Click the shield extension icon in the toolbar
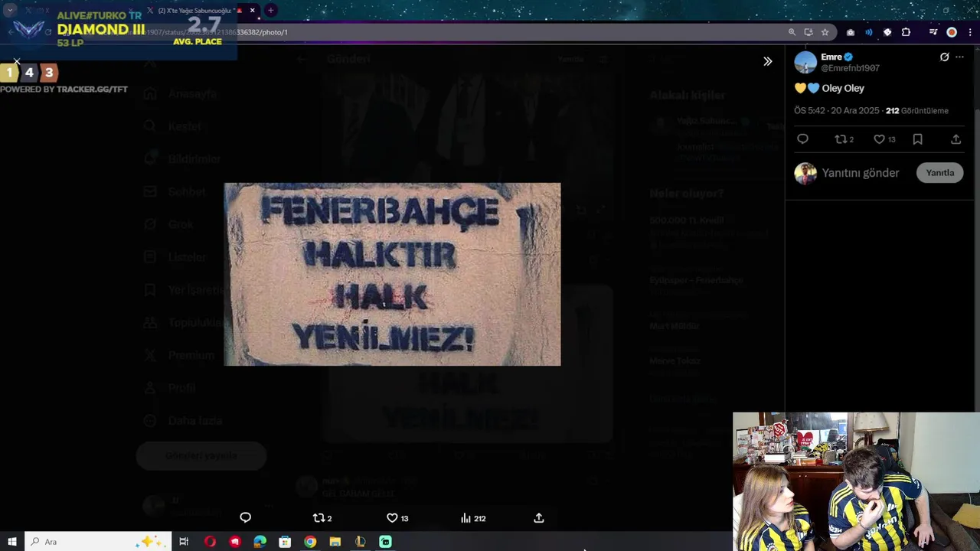980x551 pixels. (887, 32)
